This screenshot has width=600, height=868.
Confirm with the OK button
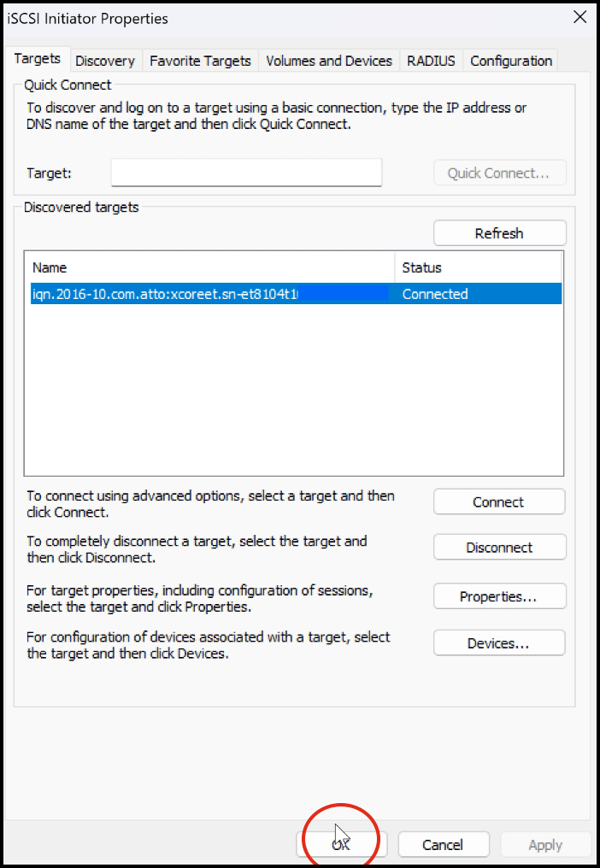(x=342, y=845)
